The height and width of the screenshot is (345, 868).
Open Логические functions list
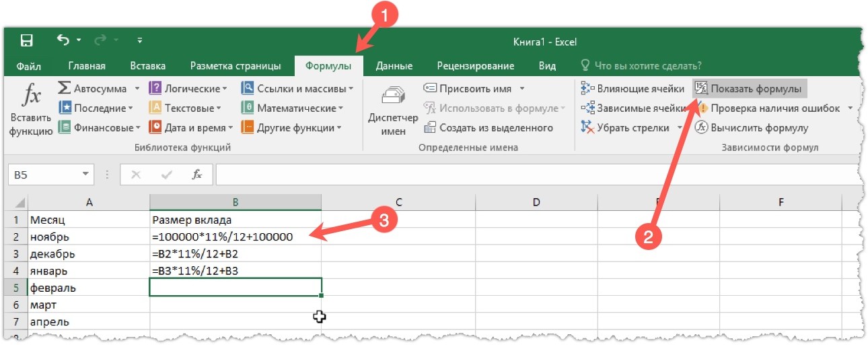(188, 88)
